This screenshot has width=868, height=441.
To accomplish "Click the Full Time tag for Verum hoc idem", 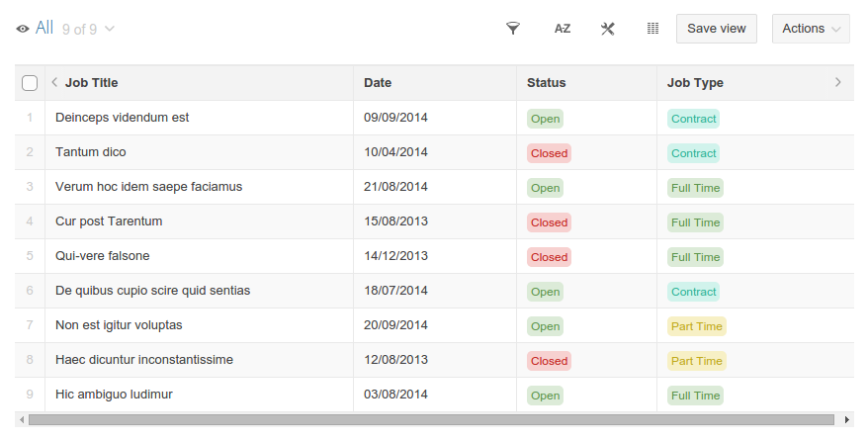I will [x=695, y=188].
